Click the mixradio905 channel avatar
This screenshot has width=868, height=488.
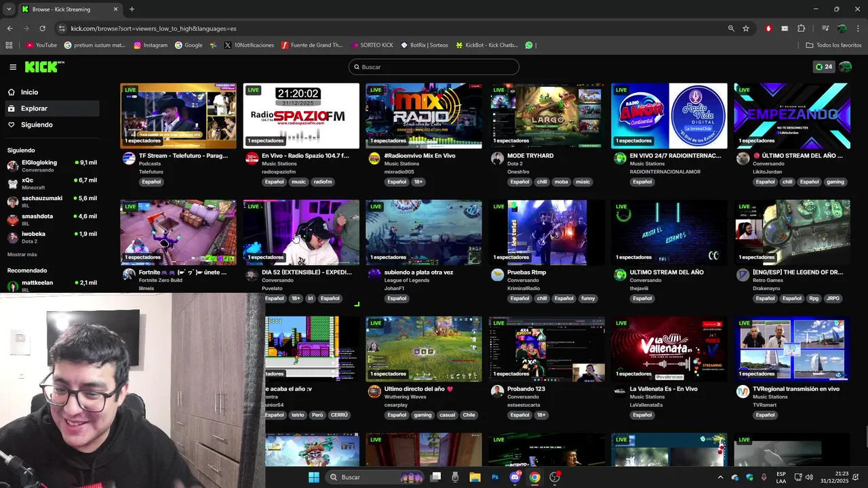click(374, 159)
